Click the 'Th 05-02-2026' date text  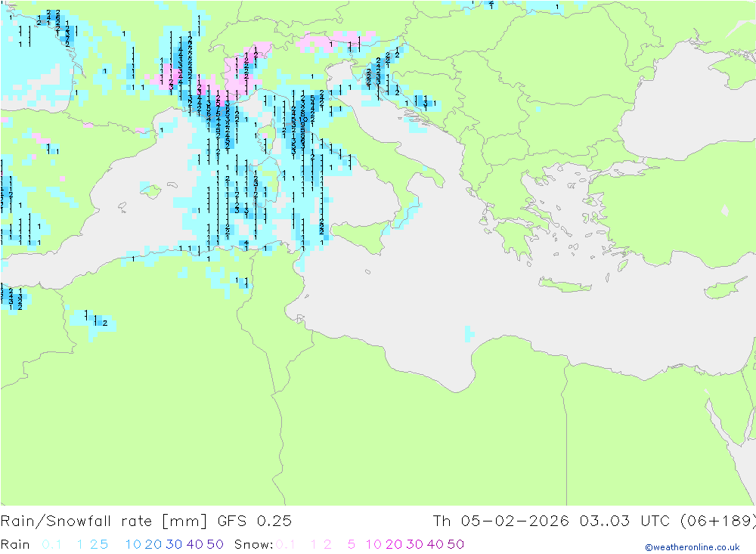pyautogui.click(x=501, y=522)
